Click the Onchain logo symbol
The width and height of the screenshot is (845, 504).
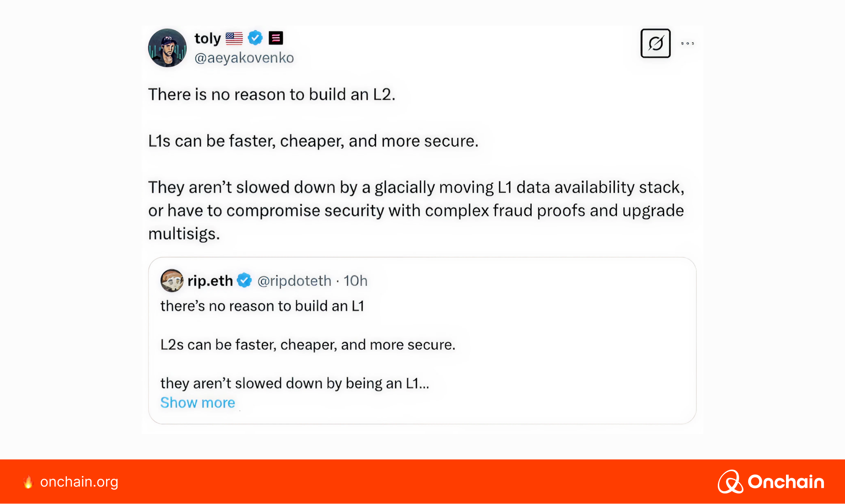click(x=730, y=482)
